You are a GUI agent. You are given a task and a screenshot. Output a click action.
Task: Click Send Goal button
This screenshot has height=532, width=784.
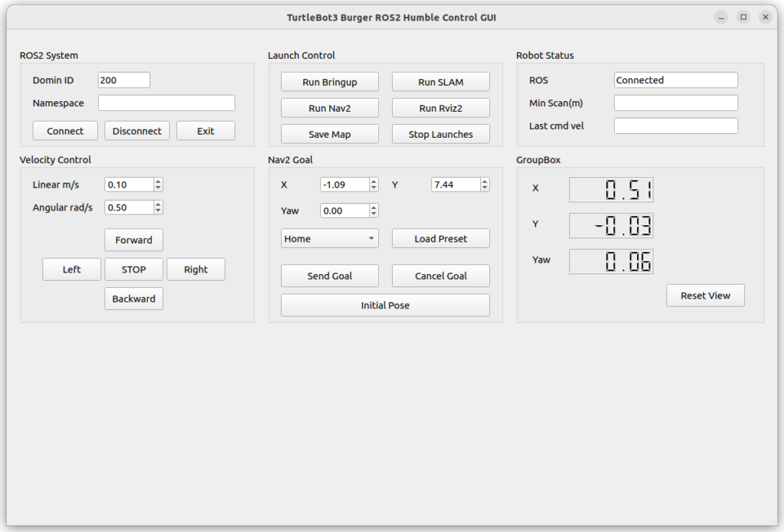329,276
